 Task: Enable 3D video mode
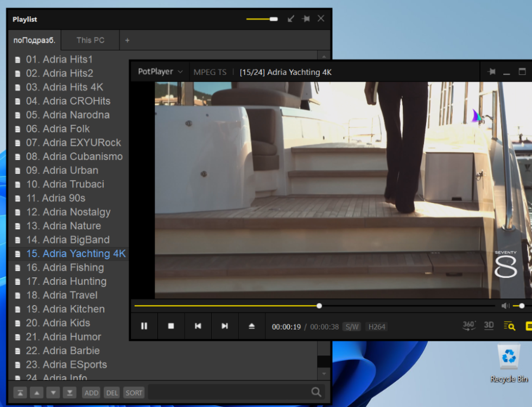click(489, 326)
